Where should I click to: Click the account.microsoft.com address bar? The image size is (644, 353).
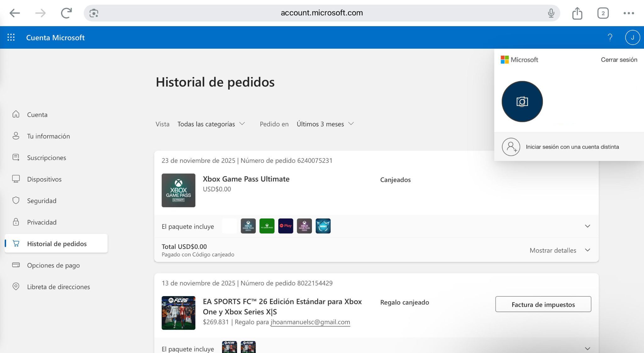pos(321,13)
